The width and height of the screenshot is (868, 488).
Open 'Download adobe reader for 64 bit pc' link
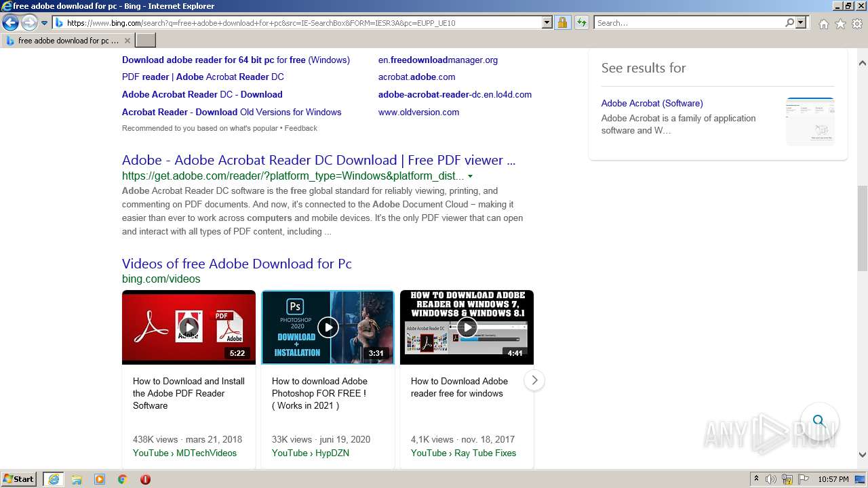coord(236,60)
